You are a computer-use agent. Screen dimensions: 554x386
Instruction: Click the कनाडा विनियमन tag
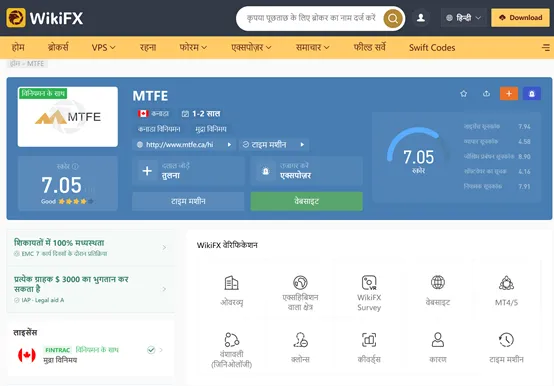pyautogui.click(x=159, y=129)
